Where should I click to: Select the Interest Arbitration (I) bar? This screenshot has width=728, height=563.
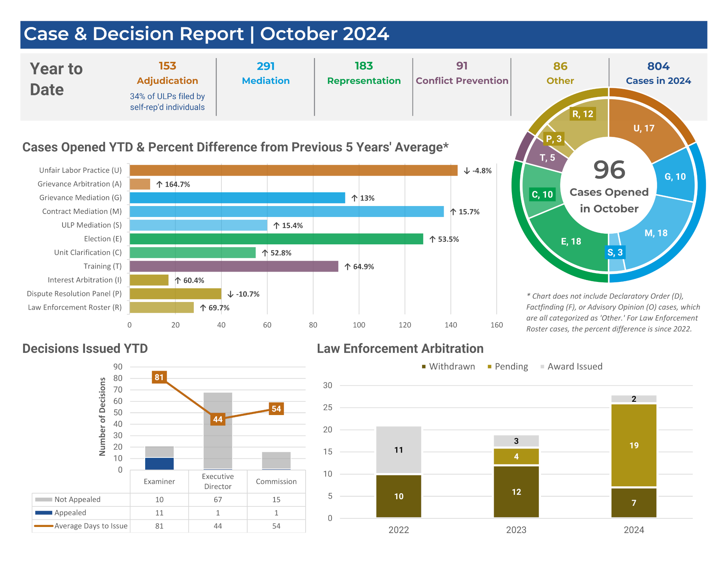149,280
